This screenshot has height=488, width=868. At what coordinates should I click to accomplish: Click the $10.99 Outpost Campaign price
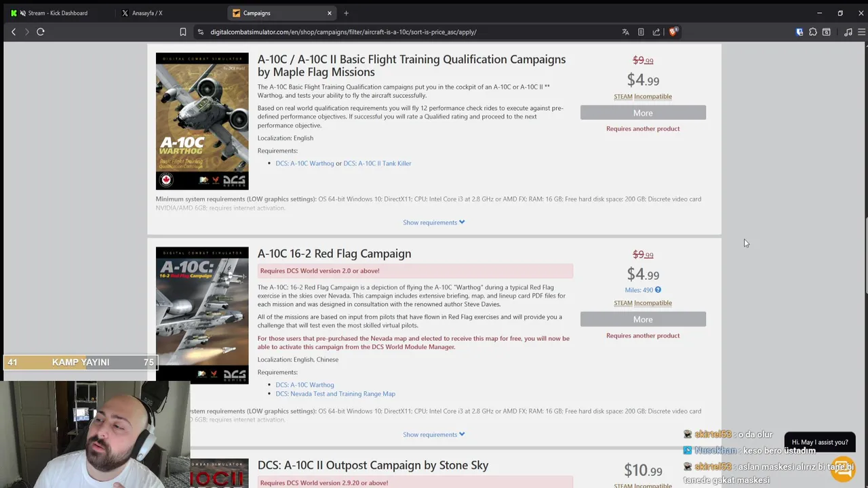point(643,470)
